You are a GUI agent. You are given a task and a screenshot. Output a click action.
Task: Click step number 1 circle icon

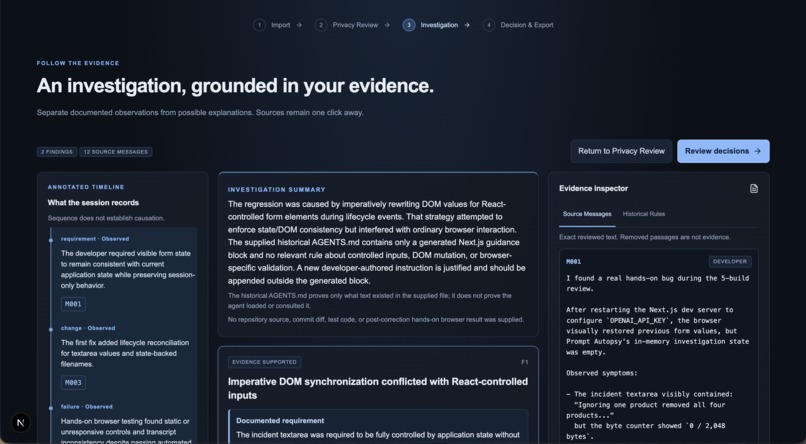coord(259,25)
